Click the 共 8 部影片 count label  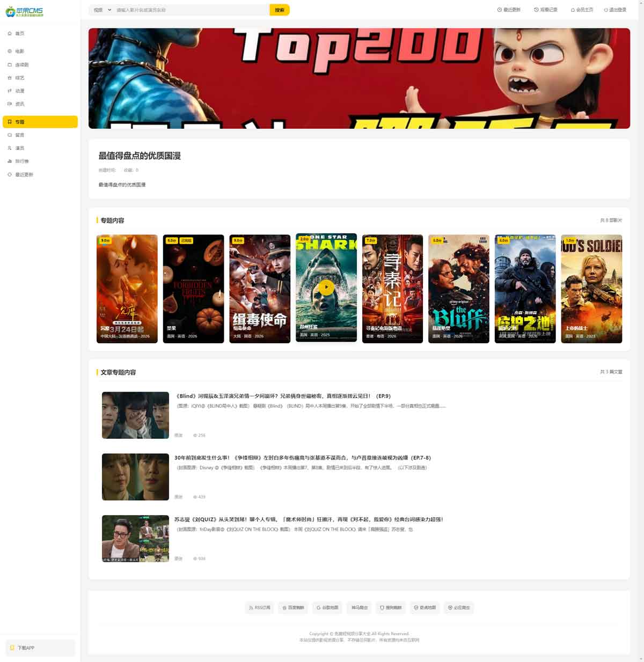pos(611,220)
